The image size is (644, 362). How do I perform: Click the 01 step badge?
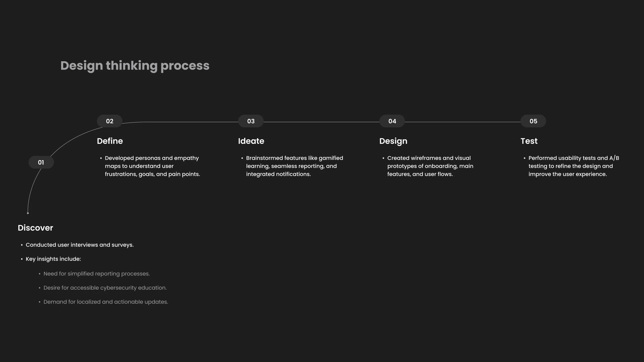click(x=41, y=162)
